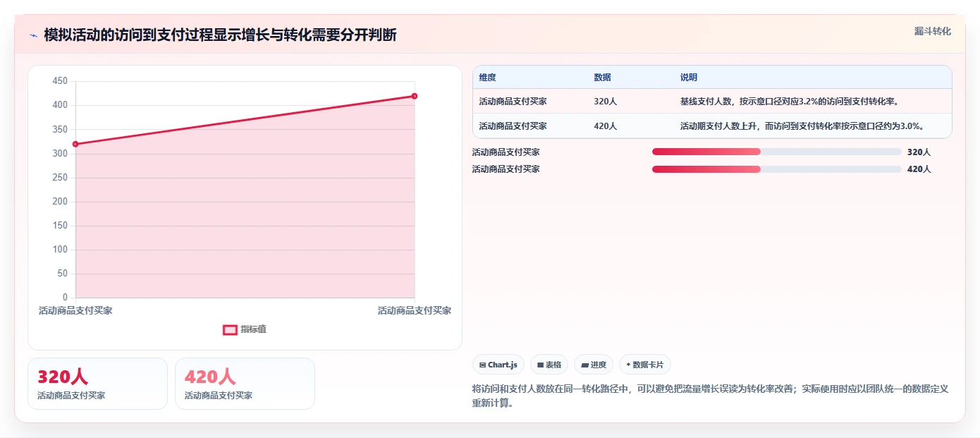The image size is (980, 438).
Task: Click the 数据卡片 tag
Action: coord(644,365)
